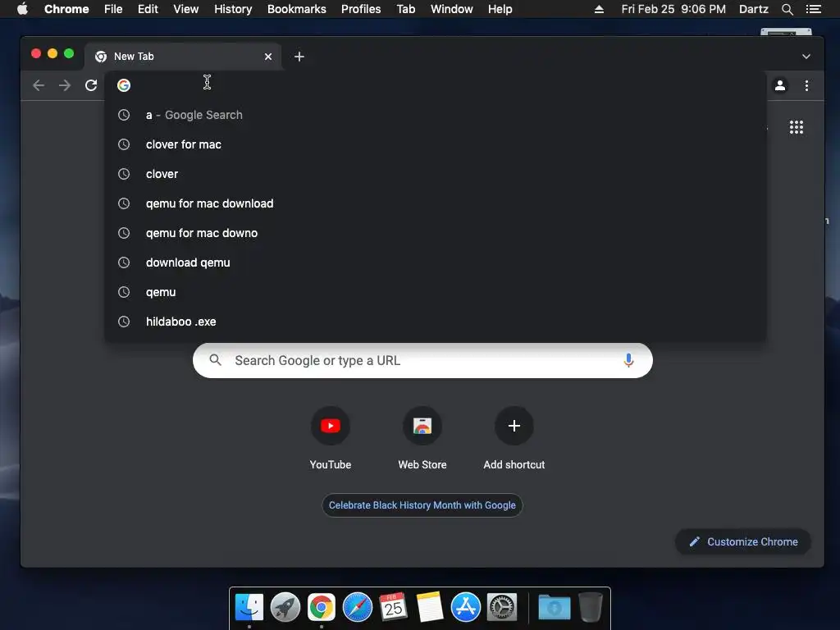Open Notes from the Dock

(430, 607)
